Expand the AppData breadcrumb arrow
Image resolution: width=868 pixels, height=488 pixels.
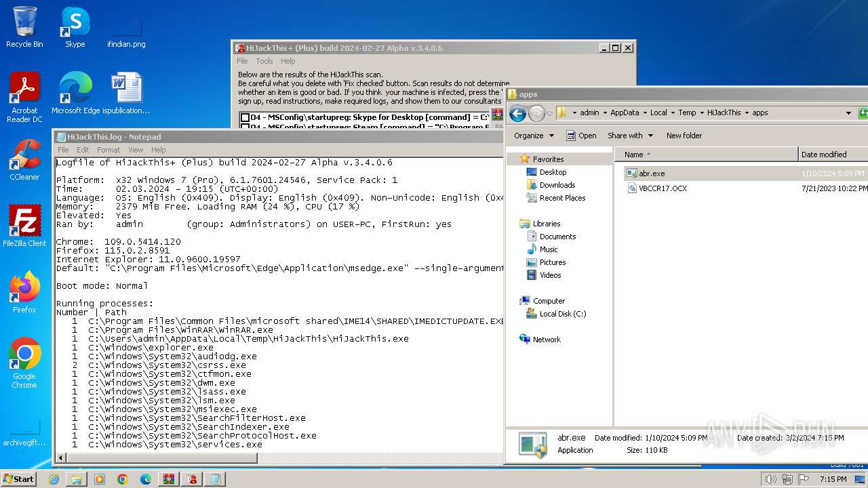coord(644,113)
